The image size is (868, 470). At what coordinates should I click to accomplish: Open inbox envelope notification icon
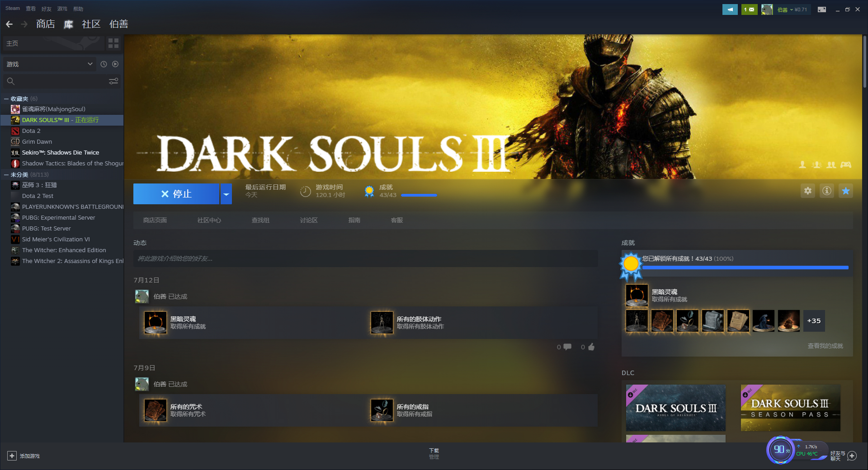click(749, 9)
